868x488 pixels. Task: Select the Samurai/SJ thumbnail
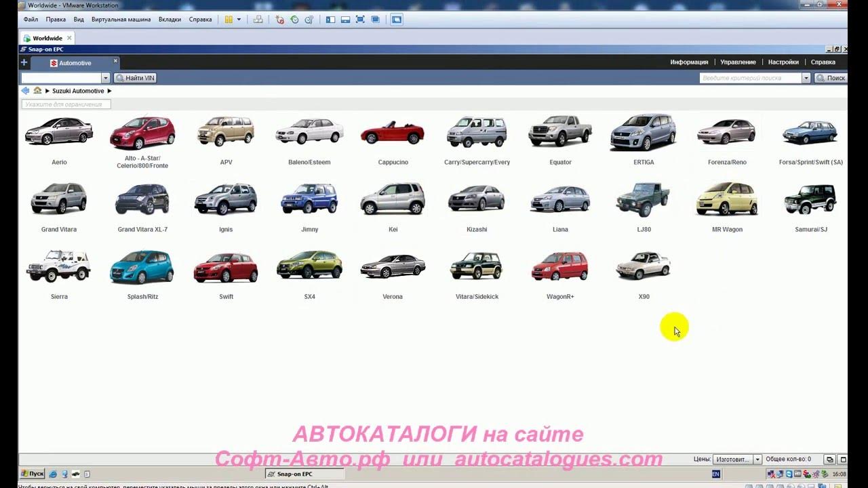[810, 199]
